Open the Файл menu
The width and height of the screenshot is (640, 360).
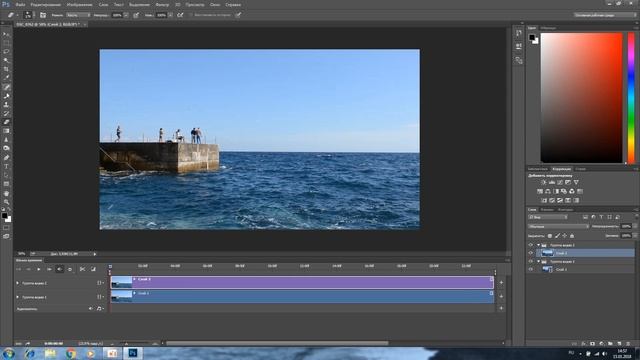click(20, 4)
